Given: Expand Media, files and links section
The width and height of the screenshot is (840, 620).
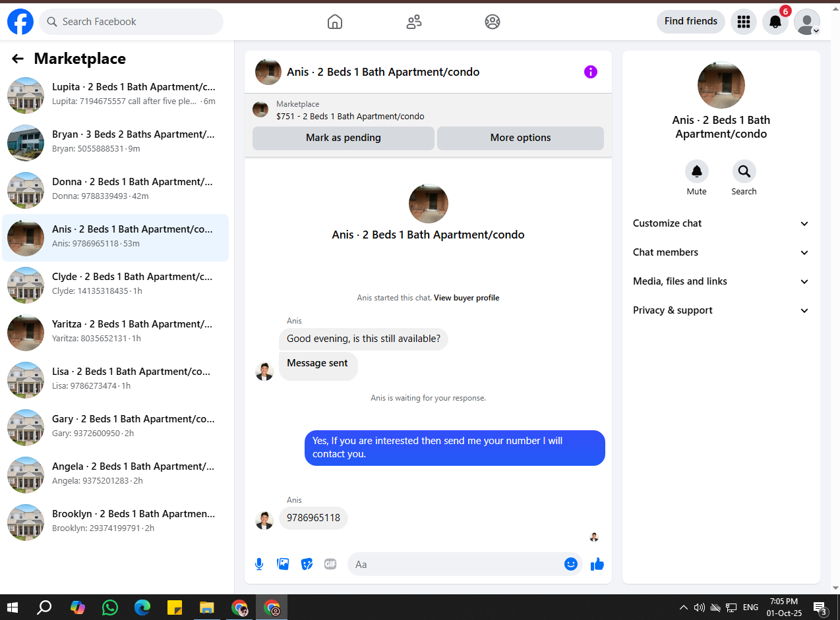Looking at the screenshot, I should tap(721, 281).
